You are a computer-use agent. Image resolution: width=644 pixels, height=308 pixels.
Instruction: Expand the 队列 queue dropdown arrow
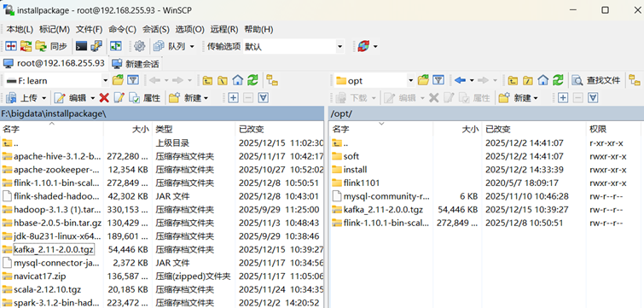(192, 46)
